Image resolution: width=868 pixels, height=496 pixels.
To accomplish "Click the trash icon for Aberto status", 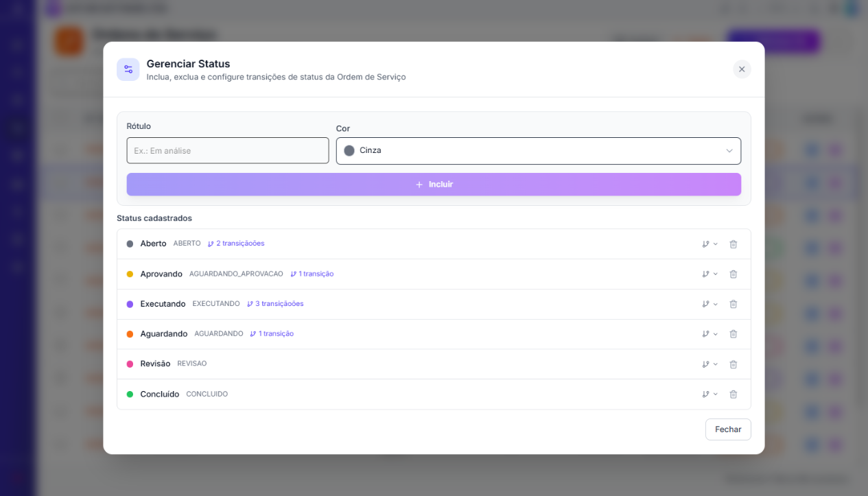I will tap(733, 244).
